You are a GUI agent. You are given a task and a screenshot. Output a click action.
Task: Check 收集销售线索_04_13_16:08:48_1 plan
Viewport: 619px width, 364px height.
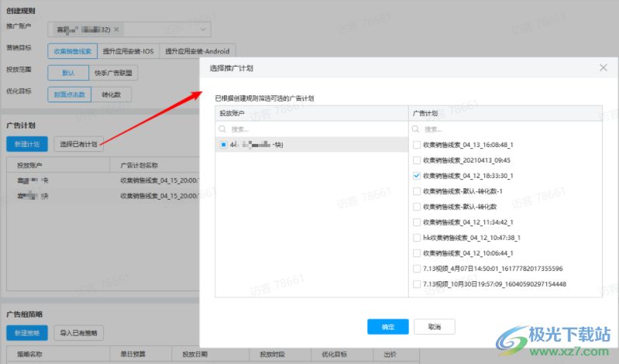tap(417, 145)
